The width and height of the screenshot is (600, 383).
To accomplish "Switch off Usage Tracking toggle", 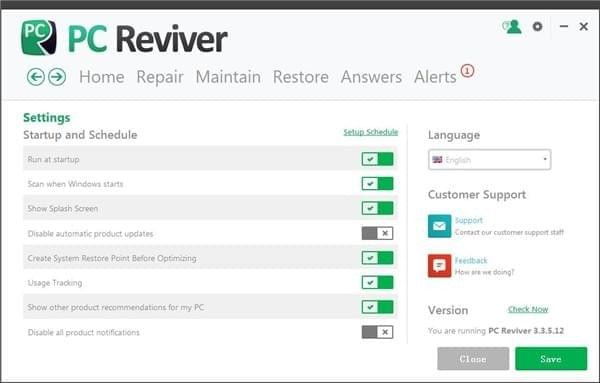I will tap(377, 282).
